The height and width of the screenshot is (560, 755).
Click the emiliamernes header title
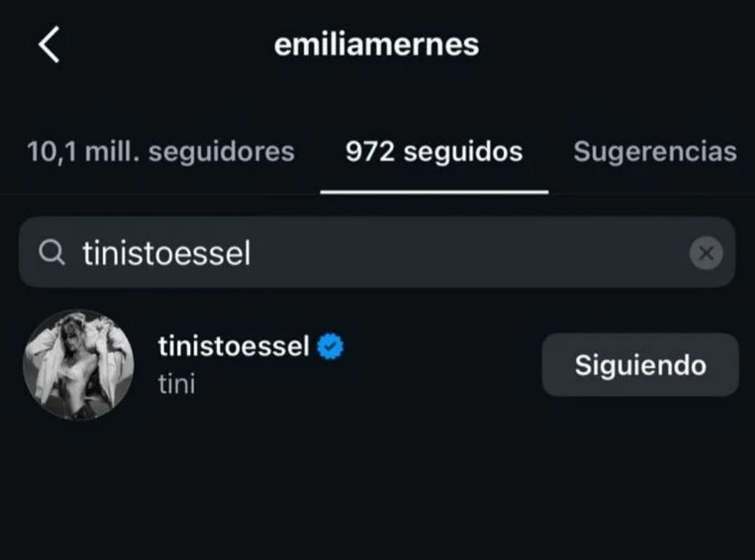(x=376, y=45)
